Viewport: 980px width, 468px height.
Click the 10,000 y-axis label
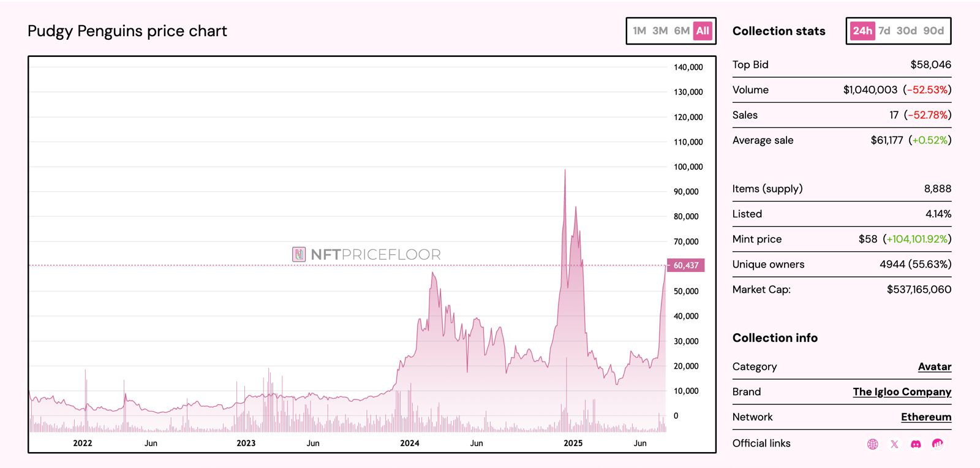pyautogui.click(x=686, y=391)
